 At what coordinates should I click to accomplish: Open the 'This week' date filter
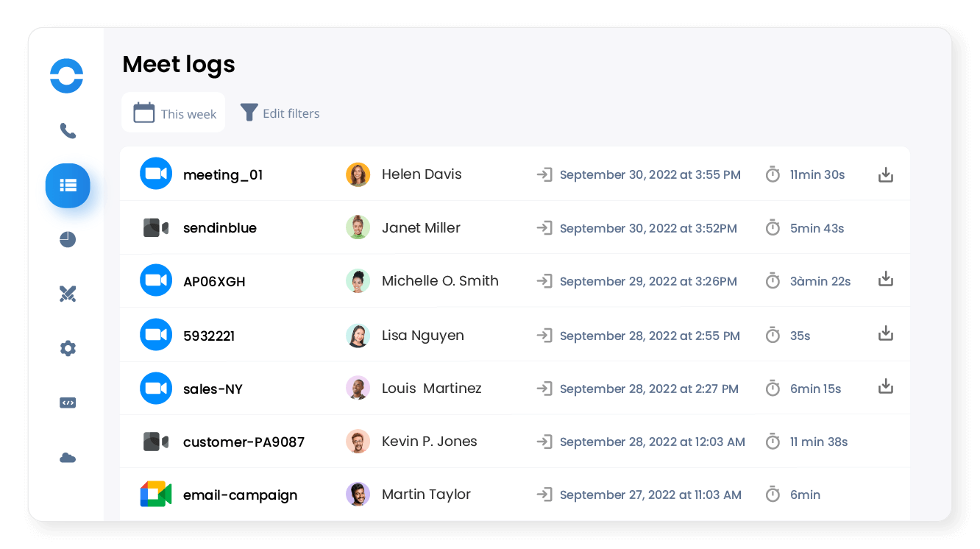click(x=173, y=113)
